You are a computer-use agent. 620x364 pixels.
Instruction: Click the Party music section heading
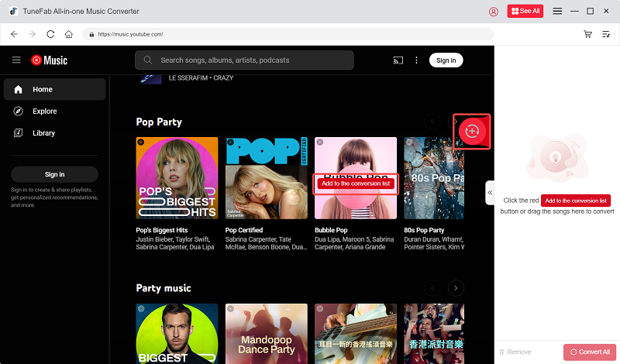(164, 288)
